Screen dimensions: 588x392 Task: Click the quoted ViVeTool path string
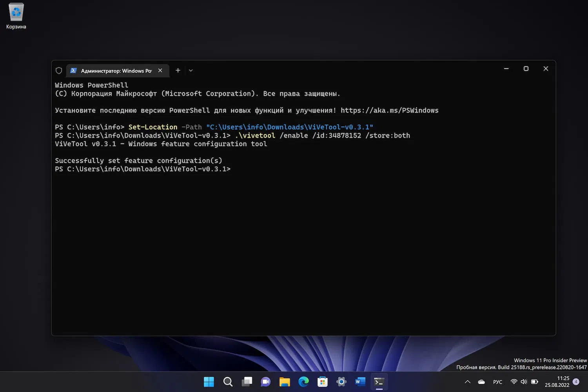(290, 127)
